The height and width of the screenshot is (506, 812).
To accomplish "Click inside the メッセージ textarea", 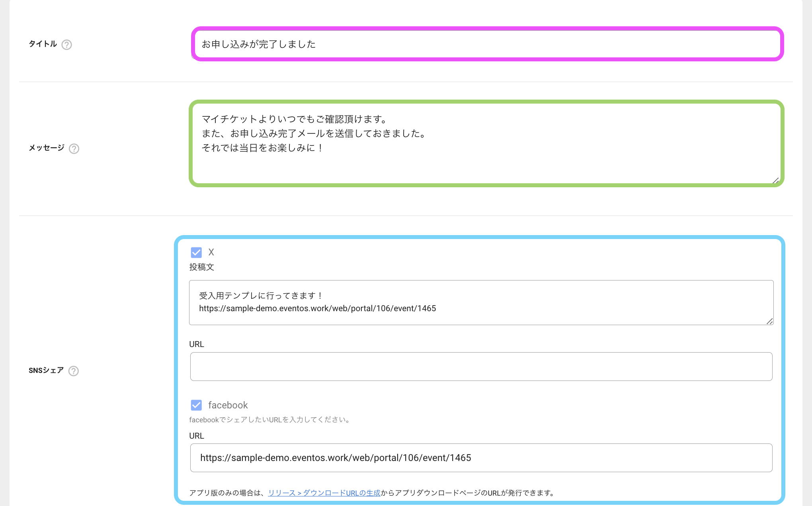I will coord(486,143).
